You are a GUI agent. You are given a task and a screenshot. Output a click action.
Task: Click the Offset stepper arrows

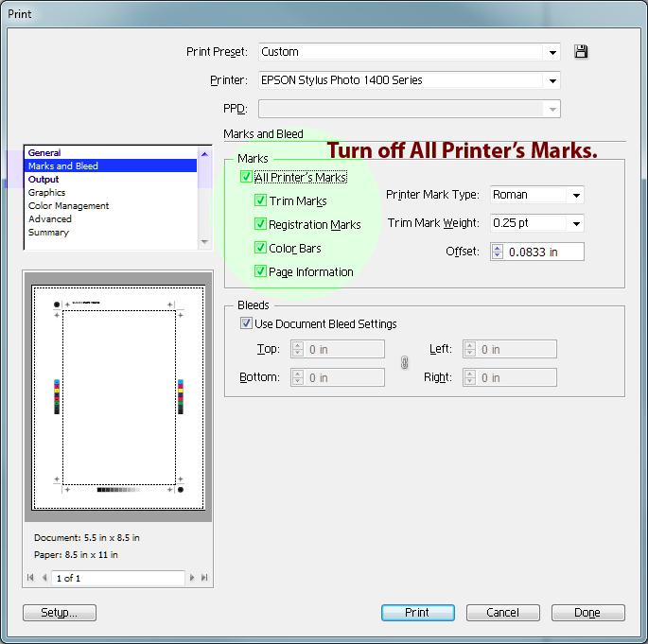[x=498, y=252]
